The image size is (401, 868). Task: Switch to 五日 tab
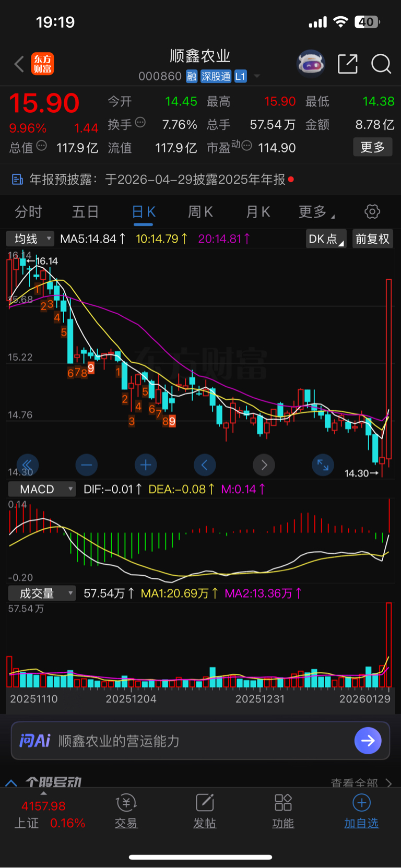(86, 212)
